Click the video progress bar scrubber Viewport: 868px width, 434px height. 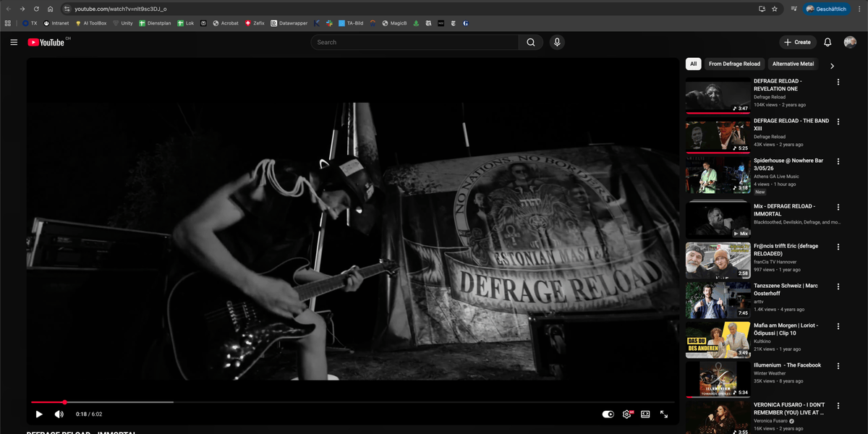coord(64,402)
